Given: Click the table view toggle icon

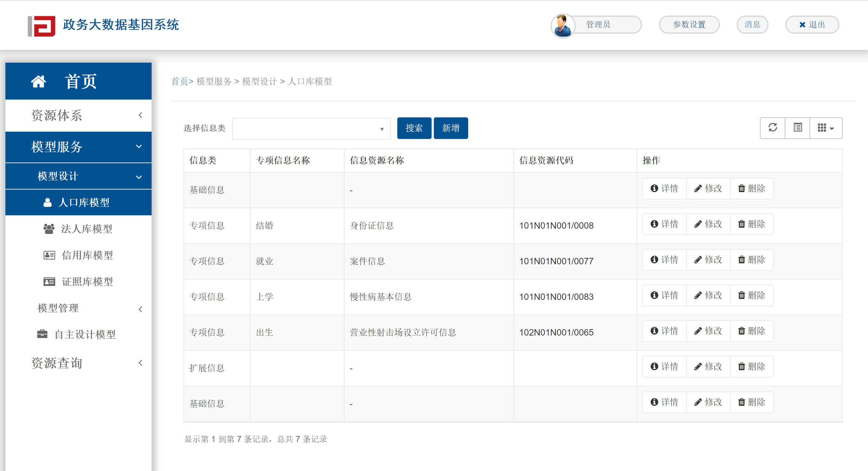Looking at the screenshot, I should pos(797,128).
